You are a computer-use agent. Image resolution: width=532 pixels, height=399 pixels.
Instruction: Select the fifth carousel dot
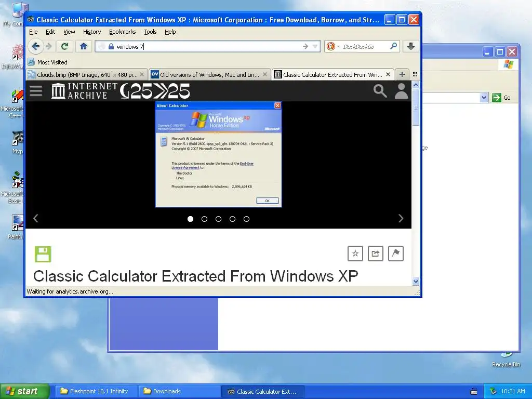click(x=247, y=219)
